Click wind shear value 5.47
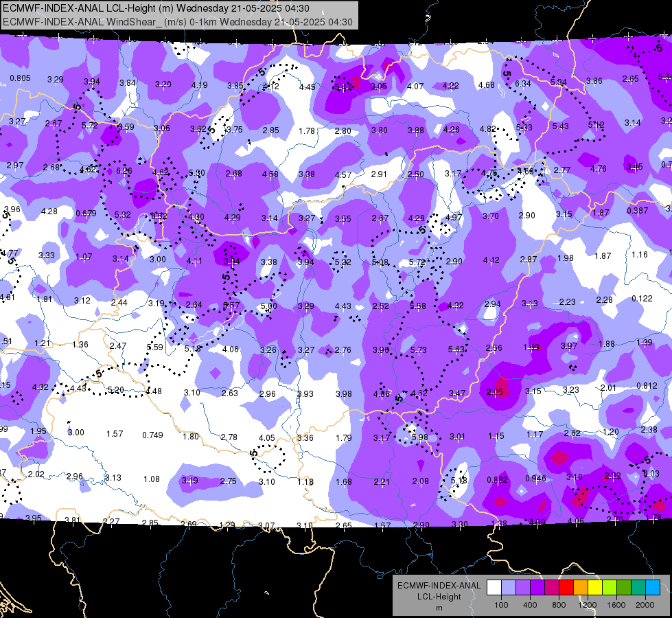This screenshot has width=672, height=618. 343,87
